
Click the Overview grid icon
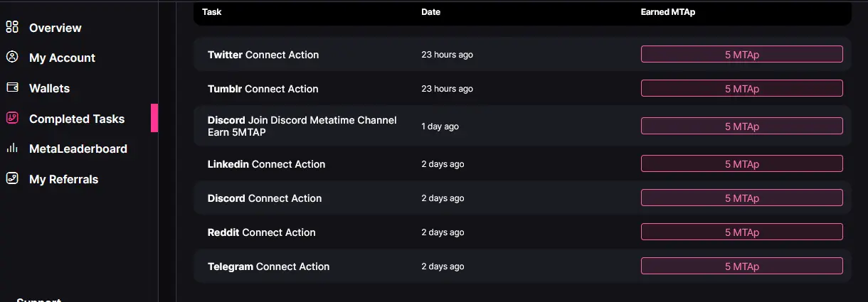12,28
